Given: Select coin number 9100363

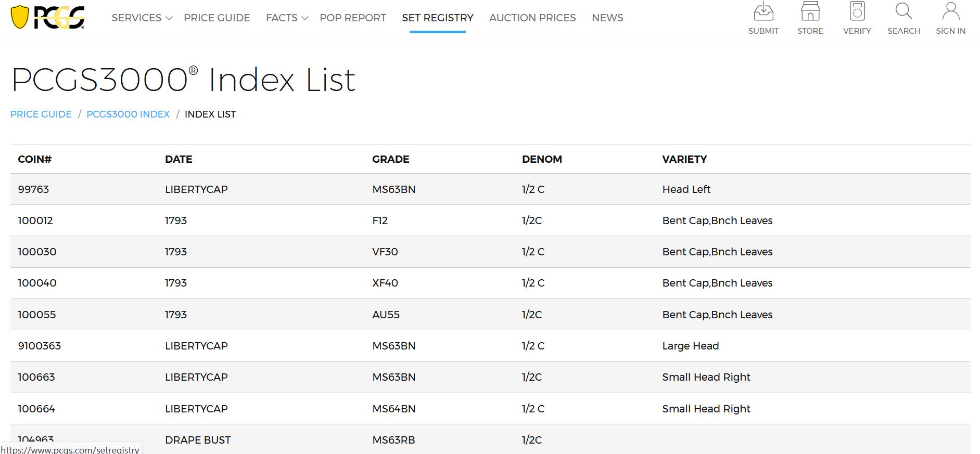Looking at the screenshot, I should tap(39, 346).
